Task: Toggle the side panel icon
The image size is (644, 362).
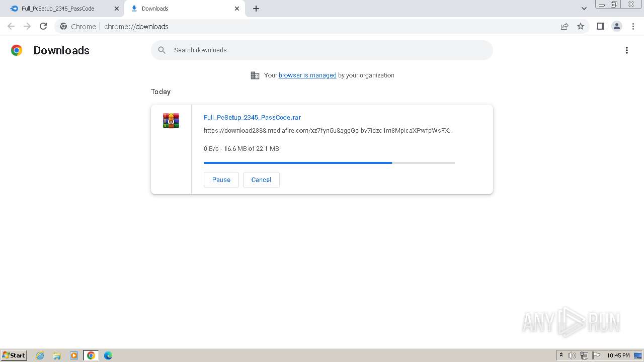Action: (600, 26)
